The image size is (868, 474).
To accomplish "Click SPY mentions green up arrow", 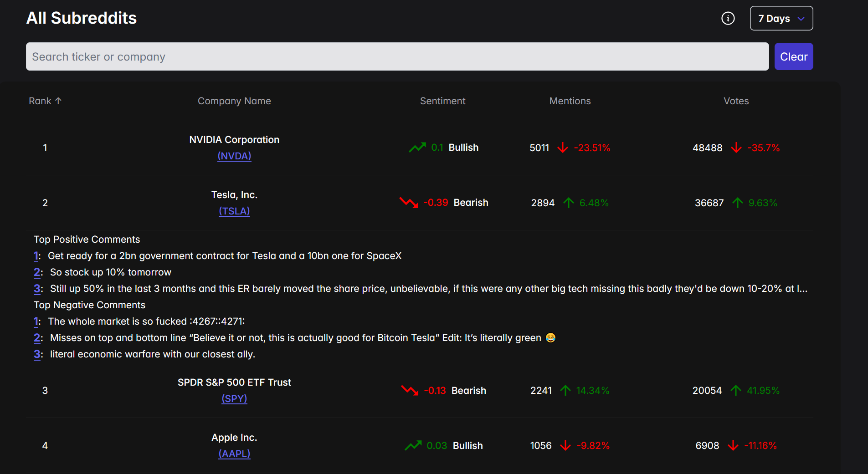I will (565, 390).
